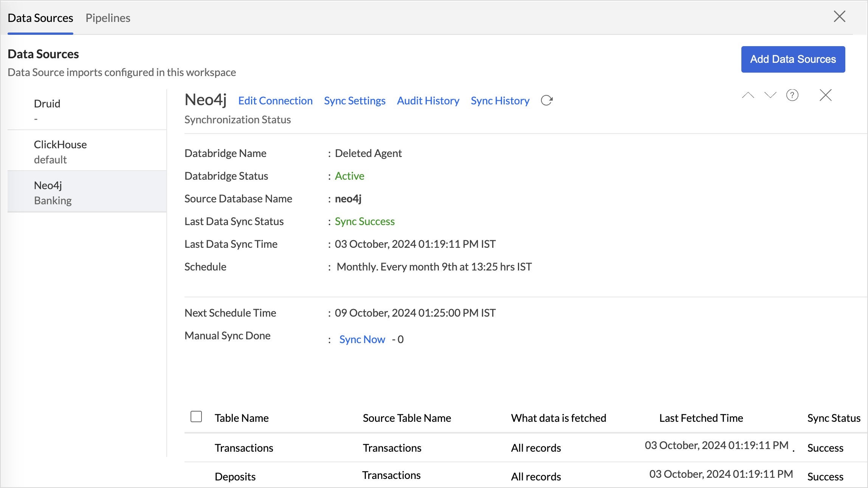Click the Deposits table row

(235, 477)
